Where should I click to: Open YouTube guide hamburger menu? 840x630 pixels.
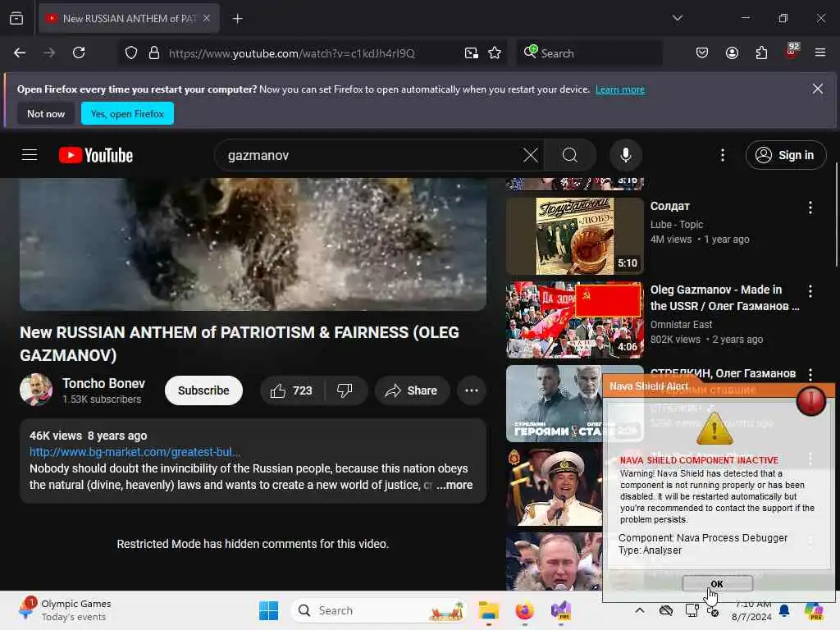point(30,155)
